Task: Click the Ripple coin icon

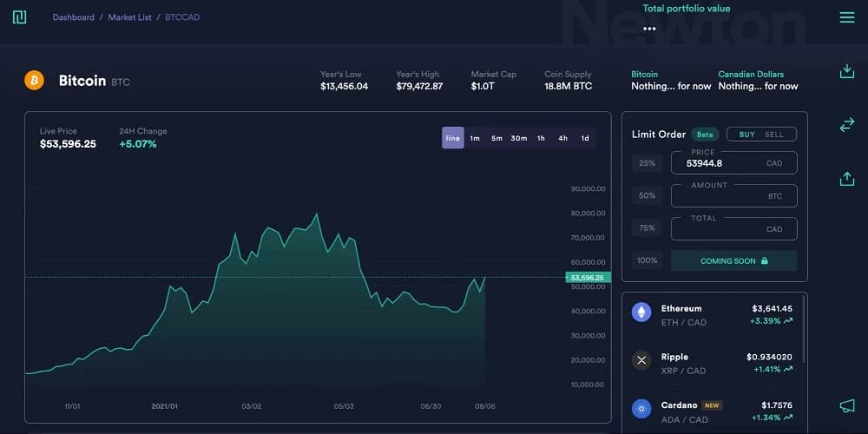Action: [641, 360]
